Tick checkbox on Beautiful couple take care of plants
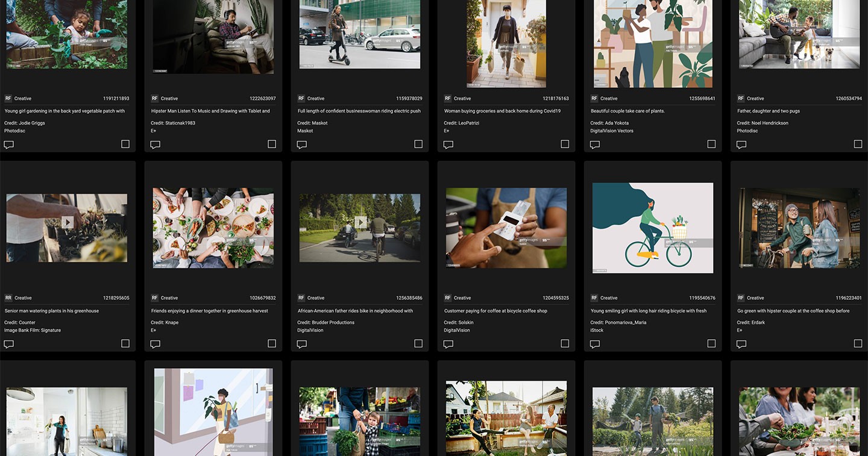 pyautogui.click(x=711, y=144)
